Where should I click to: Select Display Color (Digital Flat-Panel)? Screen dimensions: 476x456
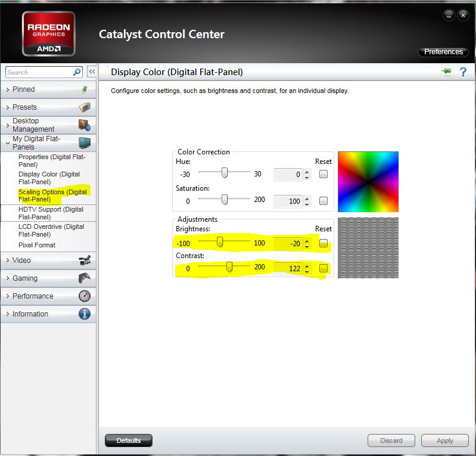49,178
